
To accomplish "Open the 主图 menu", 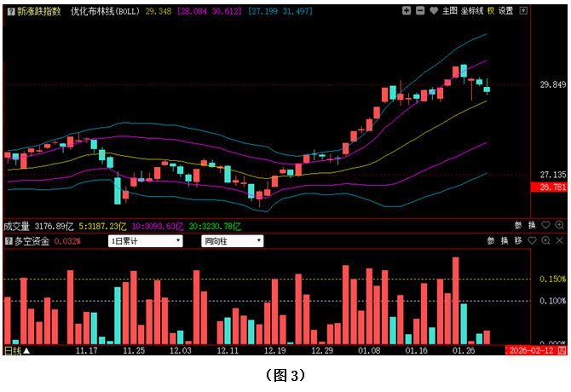I will 450,10.
